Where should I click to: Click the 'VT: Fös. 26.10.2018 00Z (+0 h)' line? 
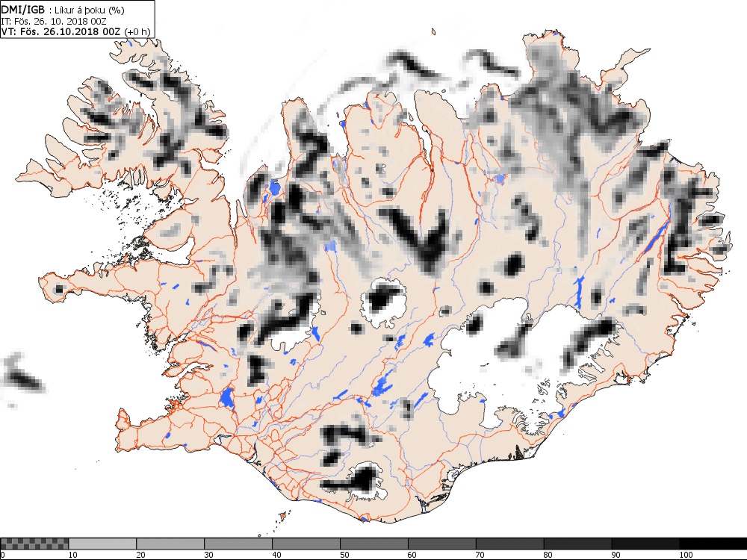tap(76, 32)
